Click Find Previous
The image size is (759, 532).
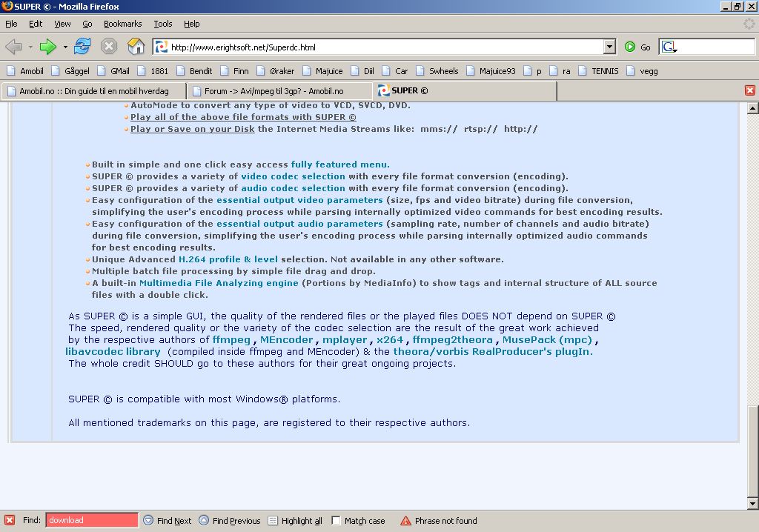click(x=230, y=521)
